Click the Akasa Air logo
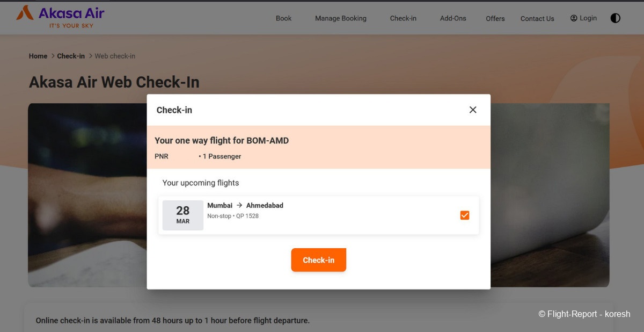Screen dimensions: 644x332 coord(60,17)
